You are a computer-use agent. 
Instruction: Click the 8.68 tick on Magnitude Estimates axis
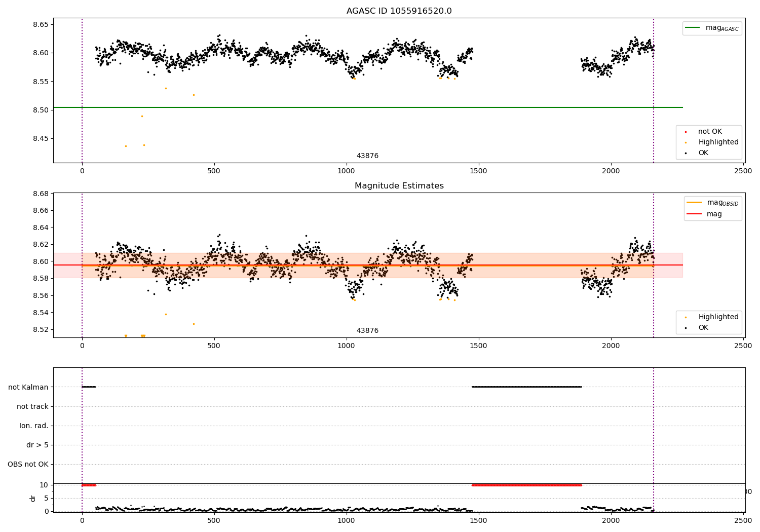(x=41, y=194)
